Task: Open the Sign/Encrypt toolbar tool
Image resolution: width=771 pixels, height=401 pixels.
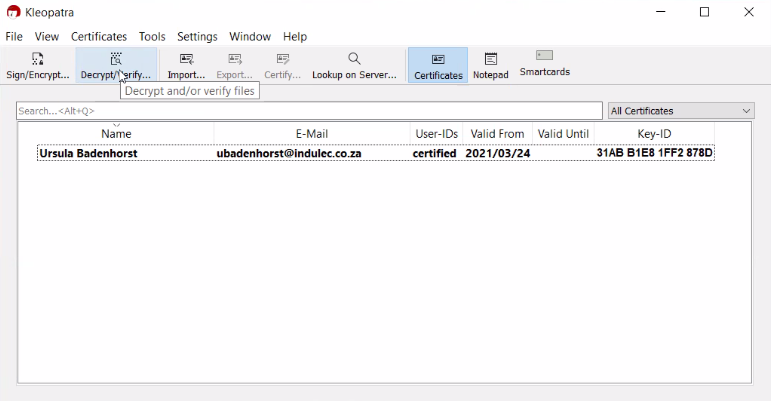Action: (37, 65)
